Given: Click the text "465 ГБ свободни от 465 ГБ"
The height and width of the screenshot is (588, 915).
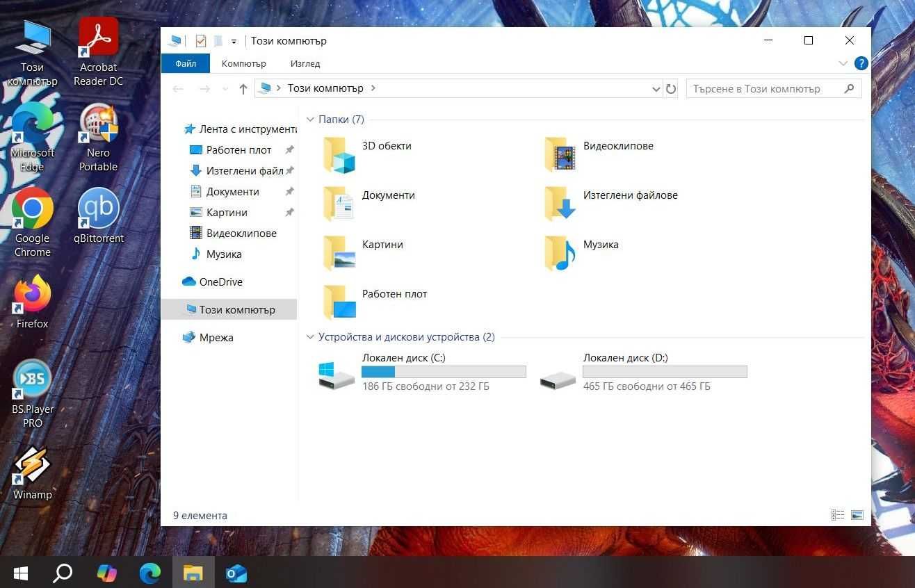Looking at the screenshot, I should 647,386.
